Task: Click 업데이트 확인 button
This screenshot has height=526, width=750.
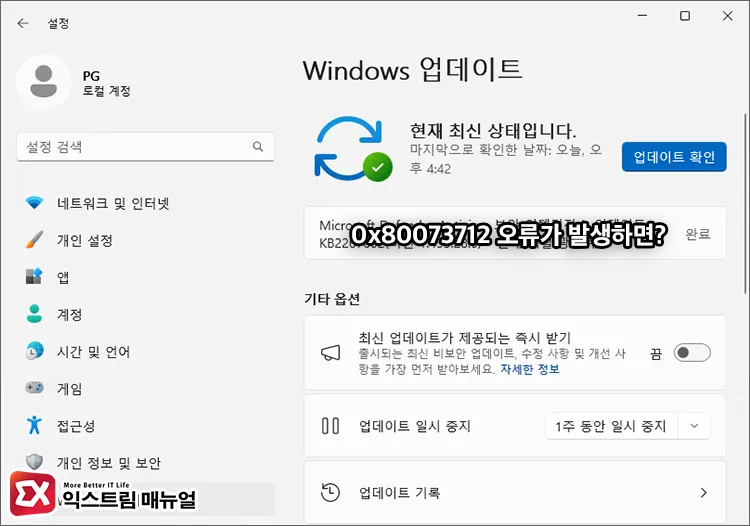Action: [x=674, y=157]
